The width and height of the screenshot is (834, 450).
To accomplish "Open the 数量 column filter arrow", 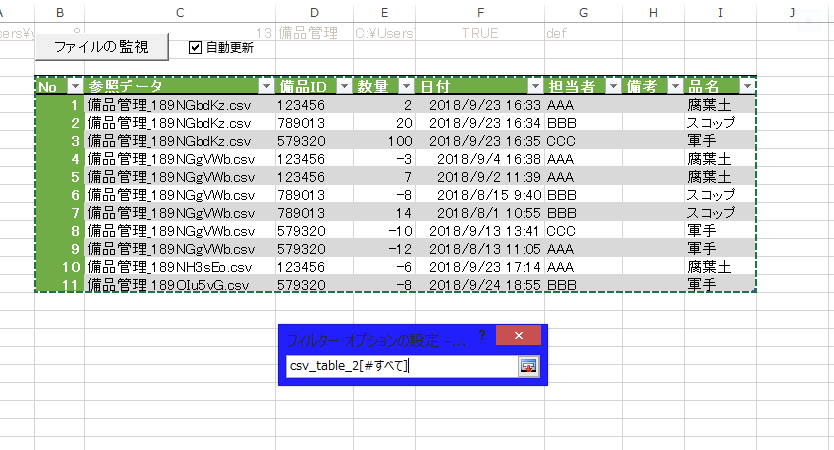I will tap(406, 86).
